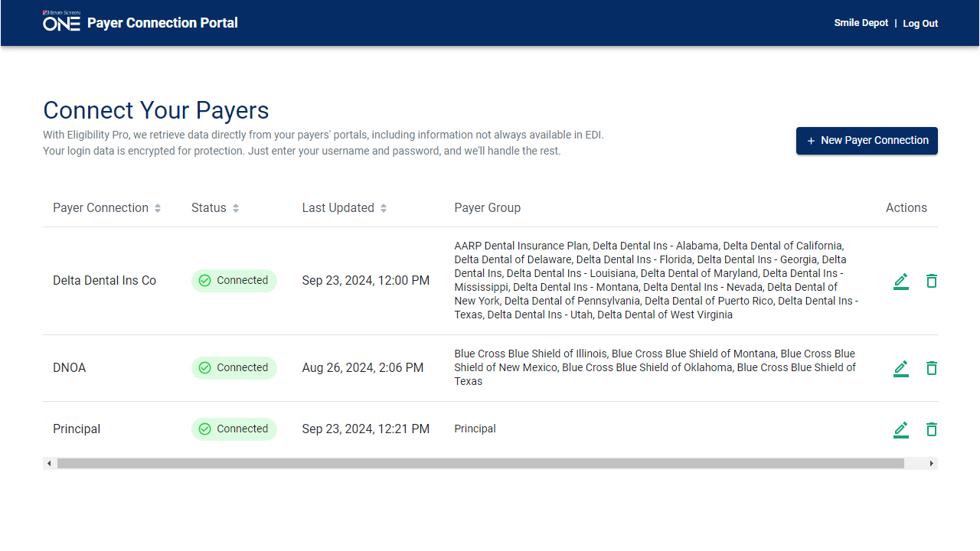Select the Principal row name
Screen dimensions: 980x551
pyautogui.click(x=77, y=429)
